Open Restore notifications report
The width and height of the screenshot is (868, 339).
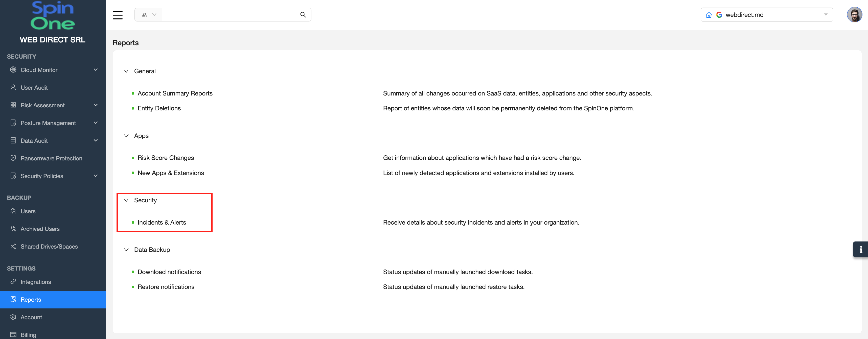coord(166,287)
